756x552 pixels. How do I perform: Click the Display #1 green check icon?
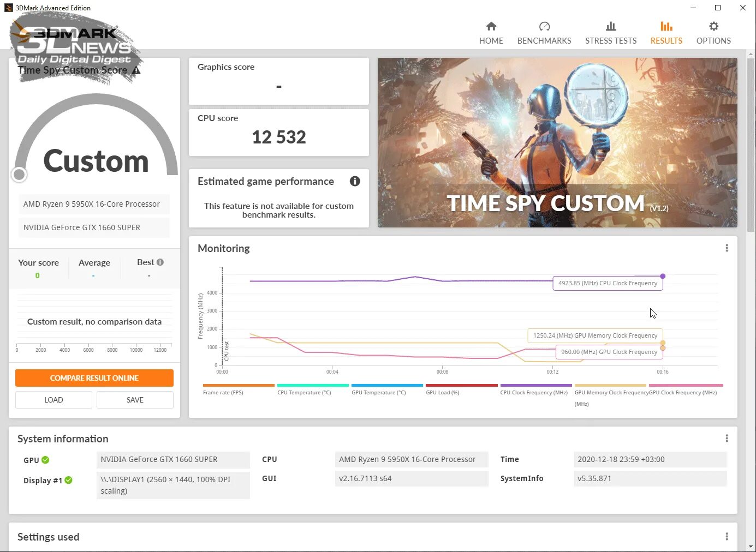68,480
